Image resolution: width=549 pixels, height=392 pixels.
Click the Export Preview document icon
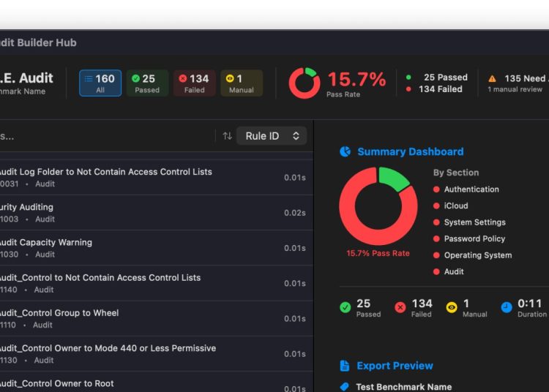346,366
